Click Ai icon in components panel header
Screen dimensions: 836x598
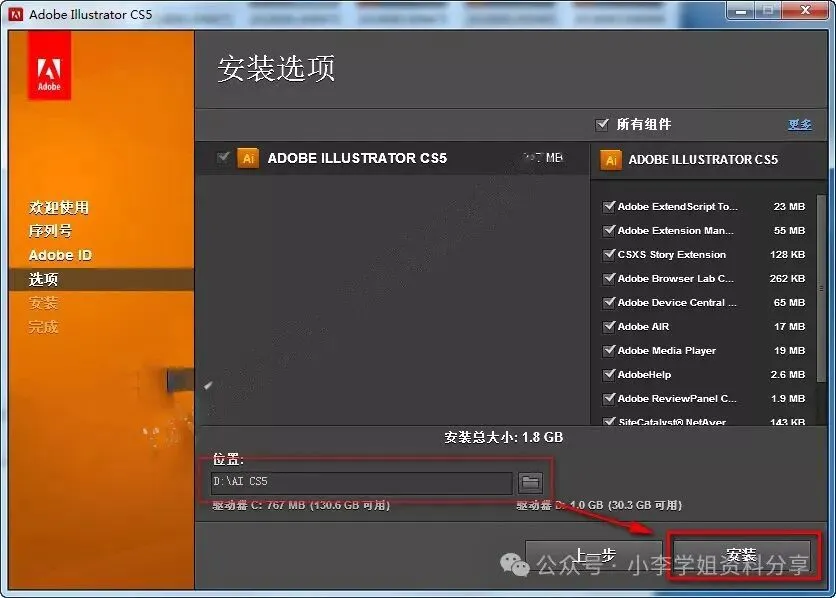point(611,160)
